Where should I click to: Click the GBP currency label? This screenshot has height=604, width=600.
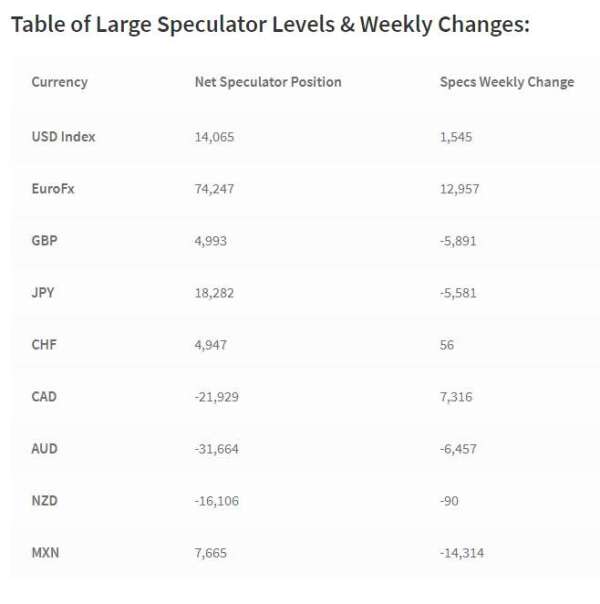coord(44,241)
